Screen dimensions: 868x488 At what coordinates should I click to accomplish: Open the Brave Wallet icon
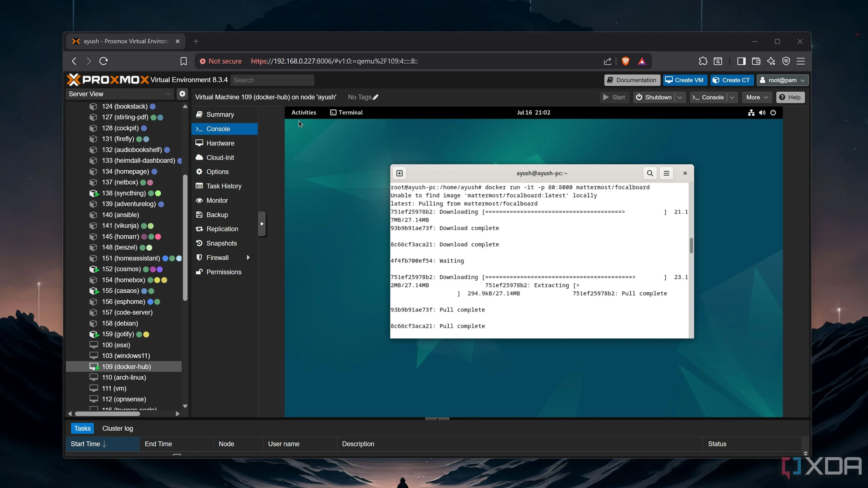coord(756,61)
